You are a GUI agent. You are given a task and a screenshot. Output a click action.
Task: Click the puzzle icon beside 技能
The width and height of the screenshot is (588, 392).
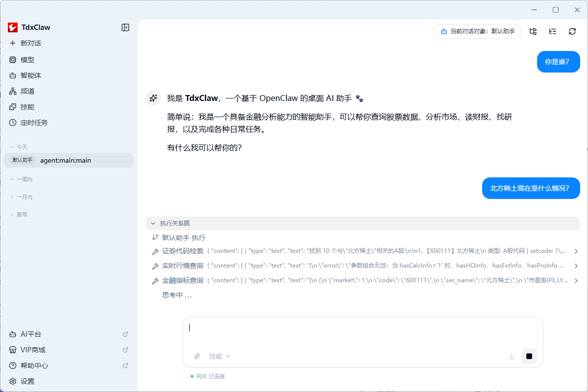click(x=13, y=107)
